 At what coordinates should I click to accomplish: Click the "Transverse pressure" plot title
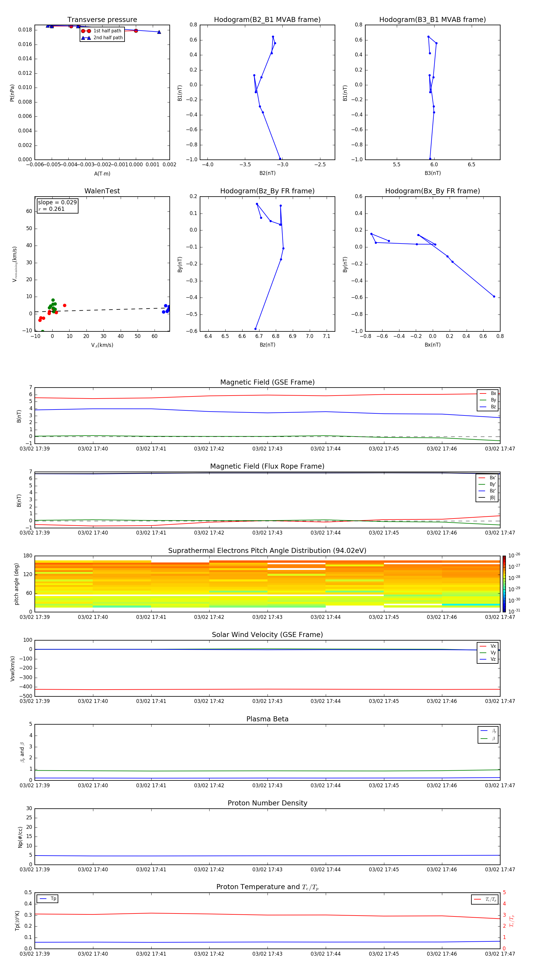pos(102,20)
